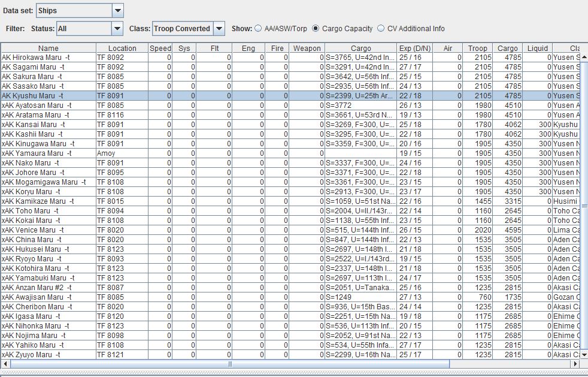Screen dimensions: 588x377
Task: Select row xAK Hukusei Maru -t
Action: [290, 249]
